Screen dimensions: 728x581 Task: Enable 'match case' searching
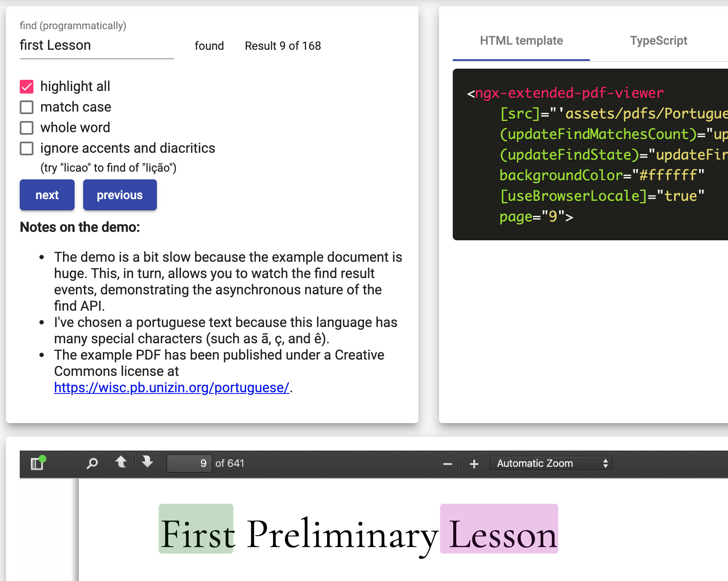[27, 107]
